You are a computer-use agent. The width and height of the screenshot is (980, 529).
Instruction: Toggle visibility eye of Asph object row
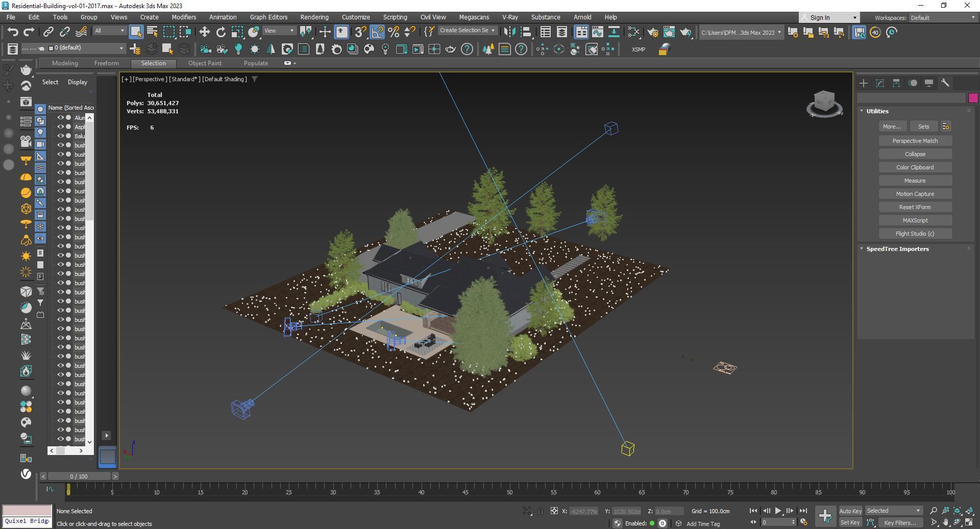(60, 127)
